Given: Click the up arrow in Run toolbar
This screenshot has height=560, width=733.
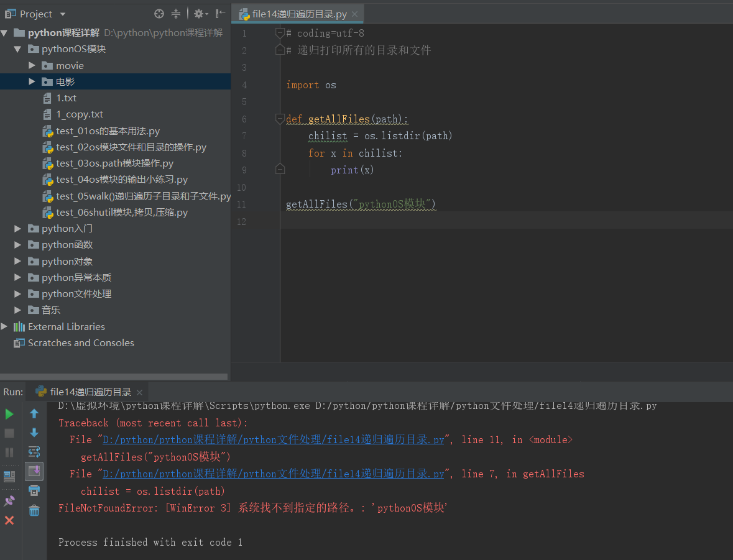Looking at the screenshot, I should pos(34,414).
